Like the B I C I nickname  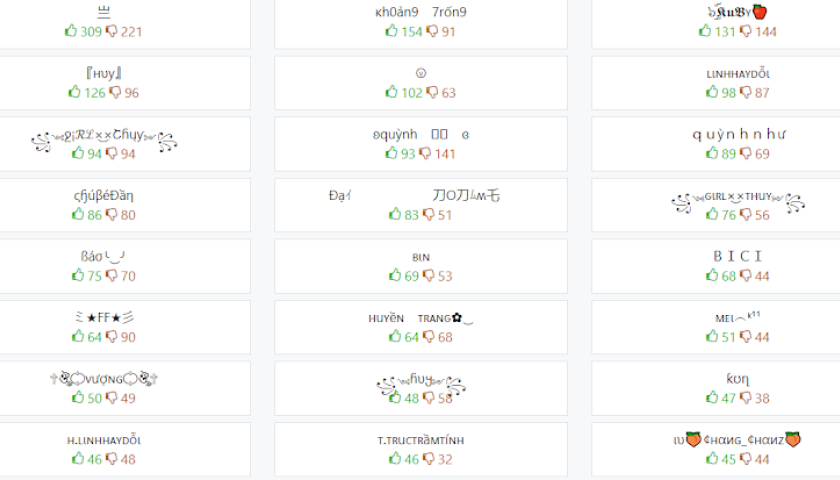pyautogui.click(x=713, y=275)
